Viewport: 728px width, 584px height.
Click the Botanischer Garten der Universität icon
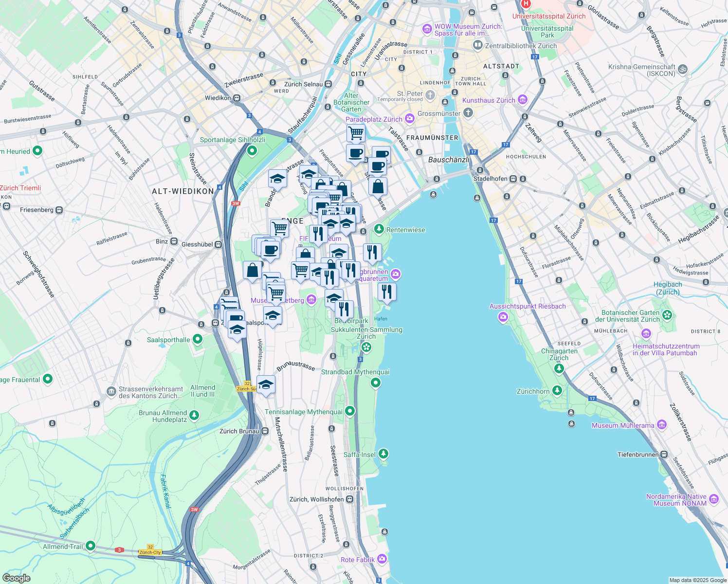point(667,315)
